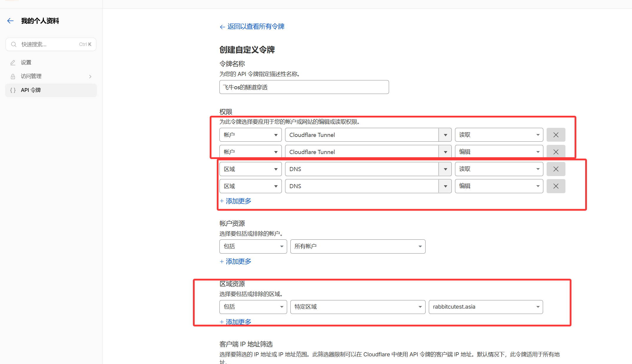Open the first 帐户 scope dropdown
This screenshot has width=632, height=364.
[250, 135]
